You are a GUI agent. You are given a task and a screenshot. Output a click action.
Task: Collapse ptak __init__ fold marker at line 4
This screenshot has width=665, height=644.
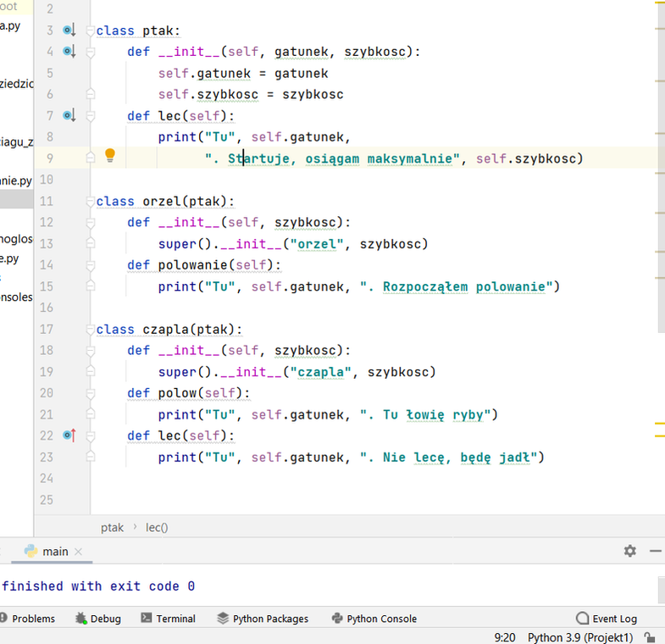click(90, 52)
